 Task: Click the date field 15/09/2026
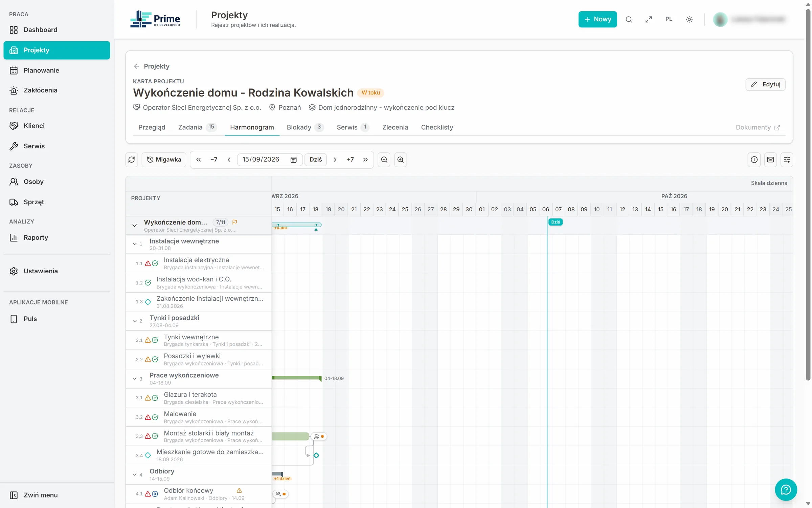tap(270, 160)
